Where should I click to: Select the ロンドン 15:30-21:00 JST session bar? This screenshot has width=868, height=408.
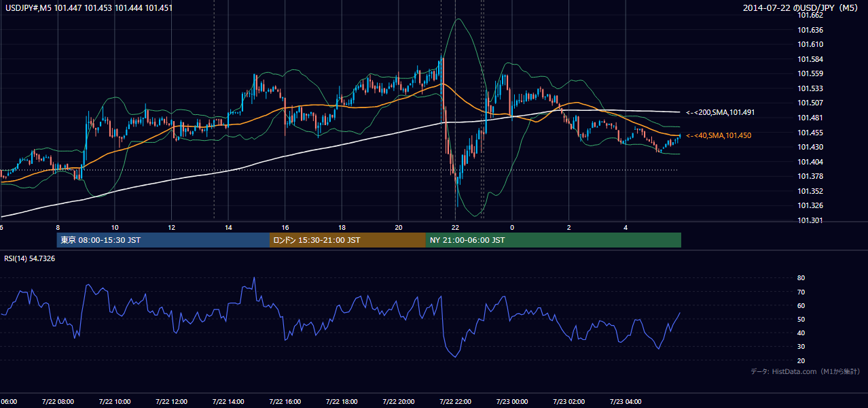[348, 240]
